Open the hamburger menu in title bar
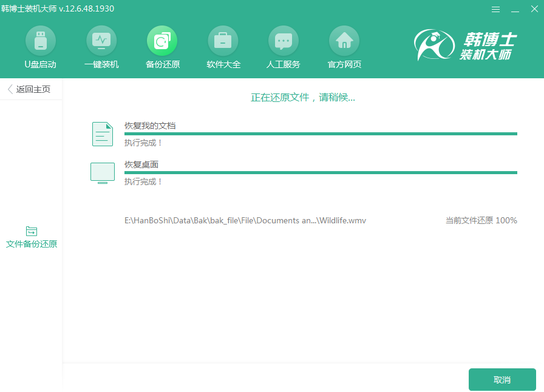This screenshot has height=392, width=544. pos(495,9)
